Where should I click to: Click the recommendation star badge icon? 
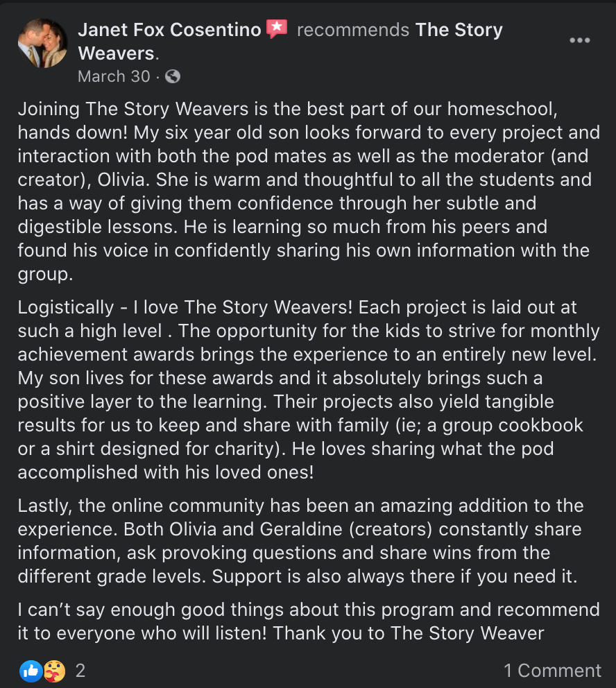277,29
